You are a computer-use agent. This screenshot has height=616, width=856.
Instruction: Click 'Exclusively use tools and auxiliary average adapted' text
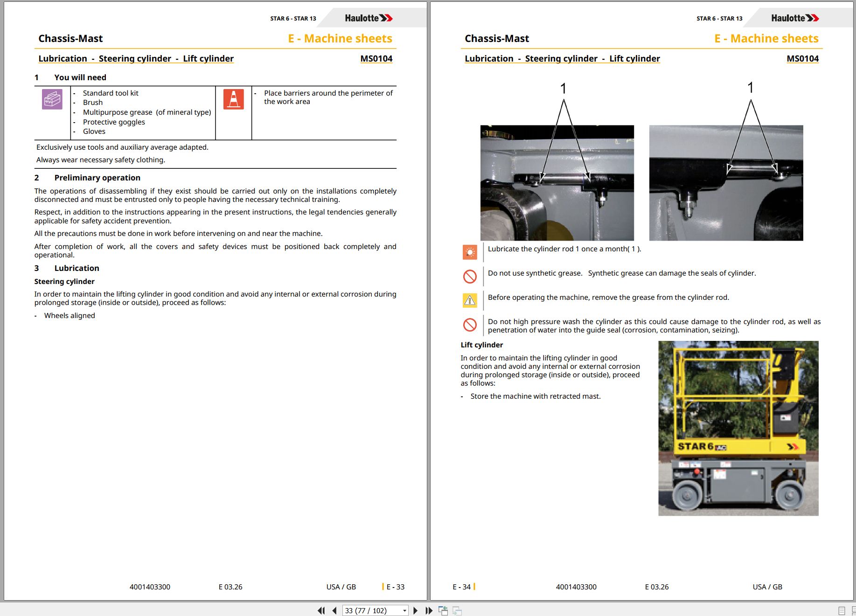122,147
